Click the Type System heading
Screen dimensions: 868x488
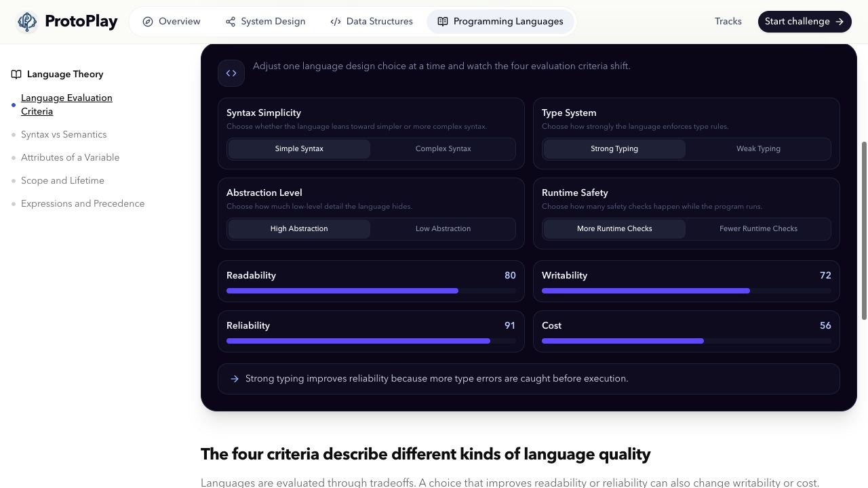pos(569,113)
